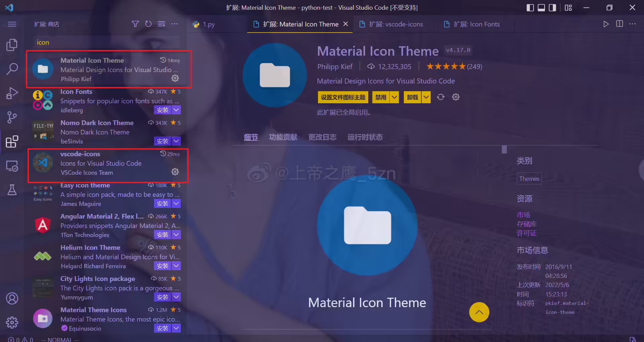Open the Search view in activity bar
This screenshot has height=342, width=644.
coord(12,69)
